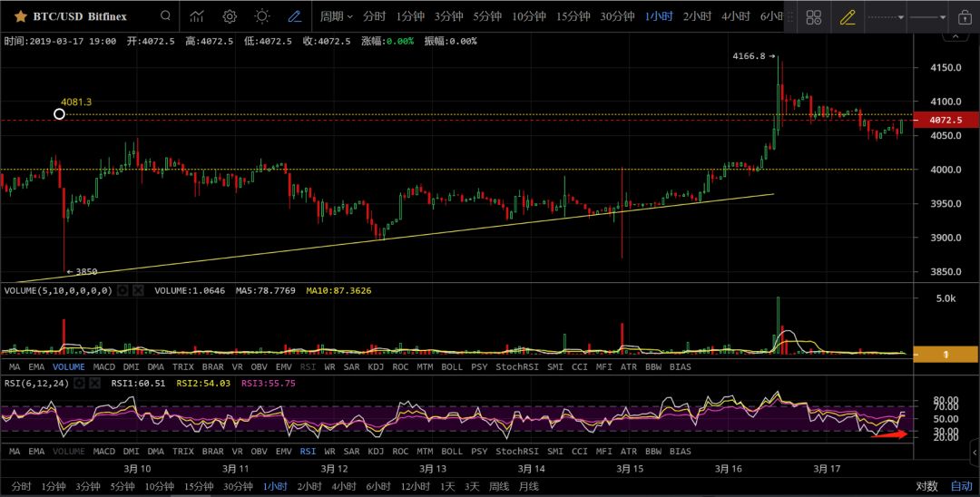This screenshot has width=980, height=497.
Task: Open RSI(6,12,24) indicator settings icon
Action: 79,384
